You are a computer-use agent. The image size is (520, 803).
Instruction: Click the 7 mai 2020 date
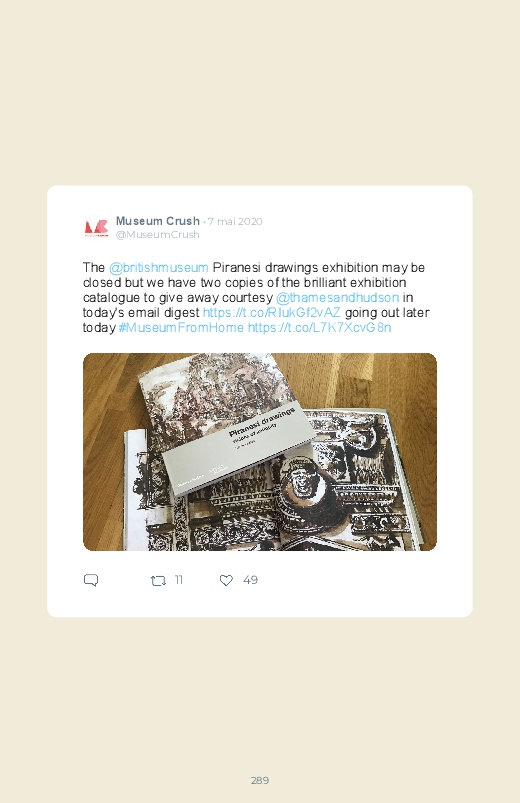pos(235,221)
